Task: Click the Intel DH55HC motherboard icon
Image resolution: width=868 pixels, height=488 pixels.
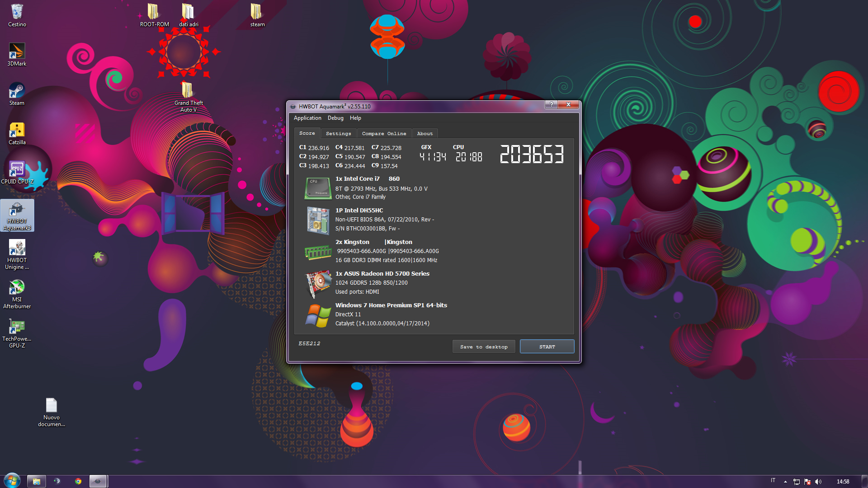Action: click(318, 221)
